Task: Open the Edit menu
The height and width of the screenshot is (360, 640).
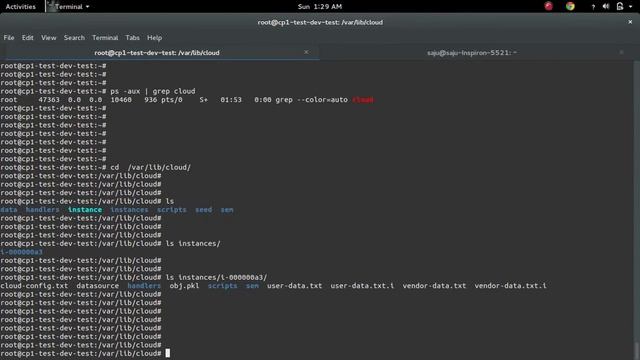Action: click(27, 38)
